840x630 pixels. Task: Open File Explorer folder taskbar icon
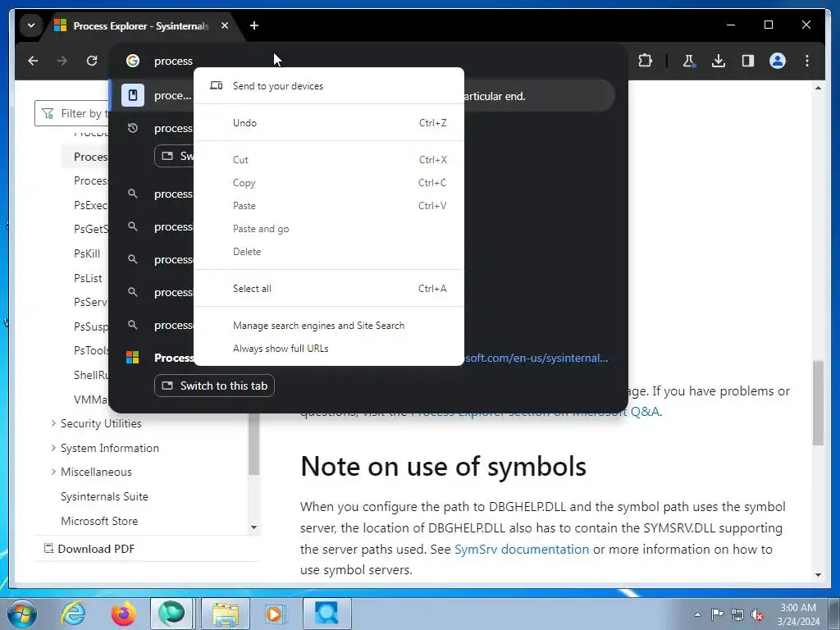[226, 614]
